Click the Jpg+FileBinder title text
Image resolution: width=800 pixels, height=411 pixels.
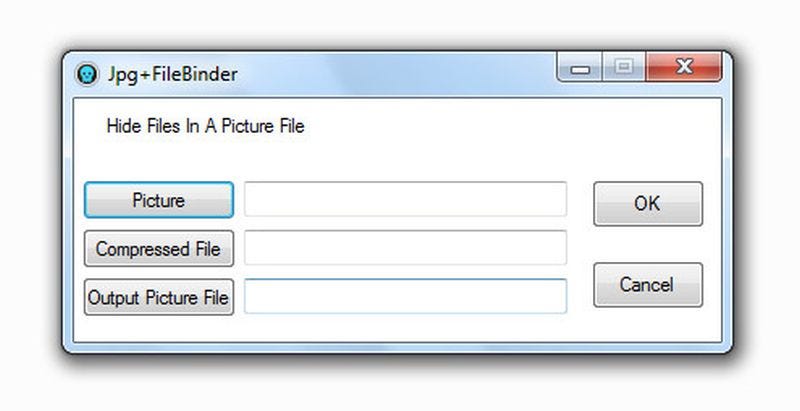172,75
